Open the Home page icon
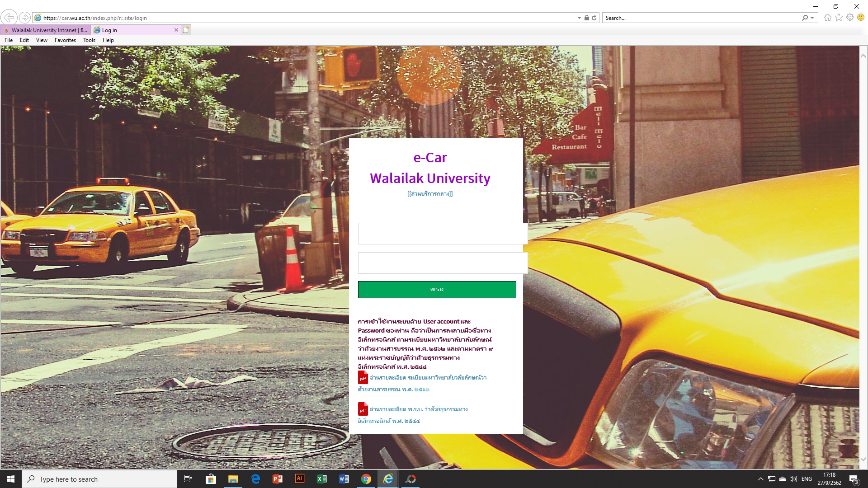This screenshot has width=868, height=488. 827,18
